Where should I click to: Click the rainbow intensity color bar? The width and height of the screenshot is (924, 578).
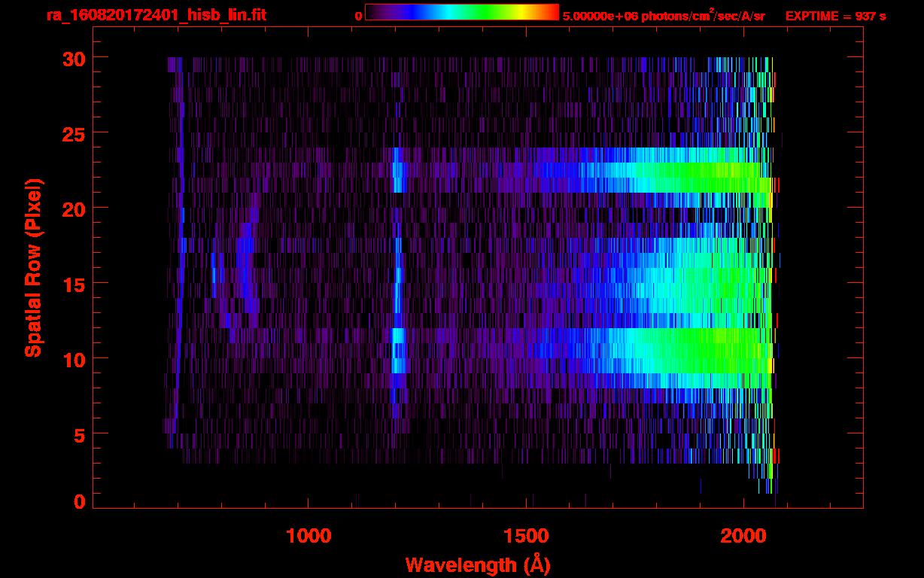[462, 13]
